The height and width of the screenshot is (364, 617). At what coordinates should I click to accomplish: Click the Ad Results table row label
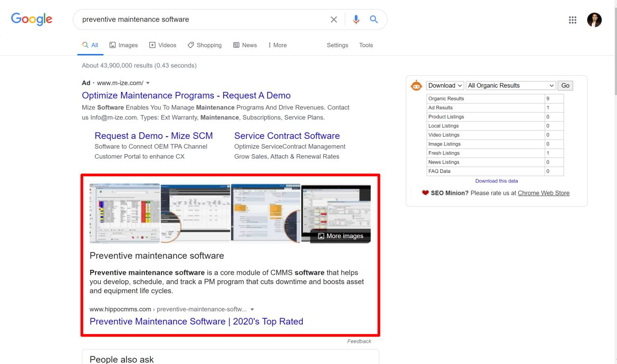point(441,108)
